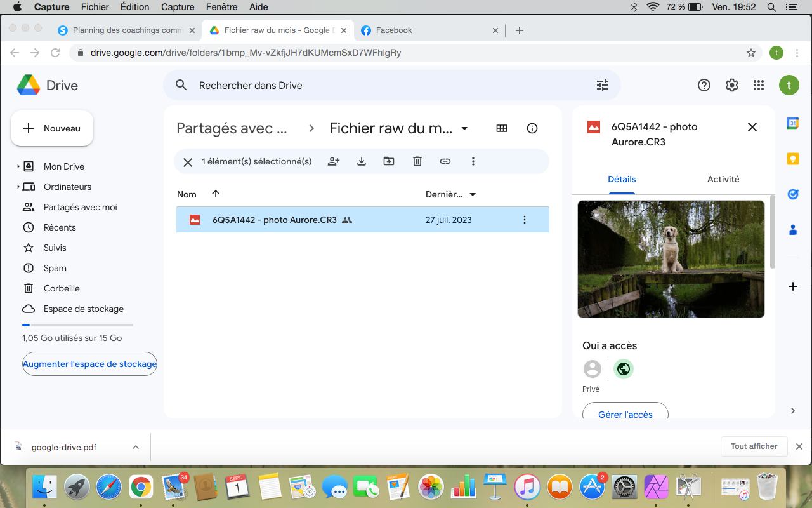Switch to the Activité tab

[x=723, y=179]
